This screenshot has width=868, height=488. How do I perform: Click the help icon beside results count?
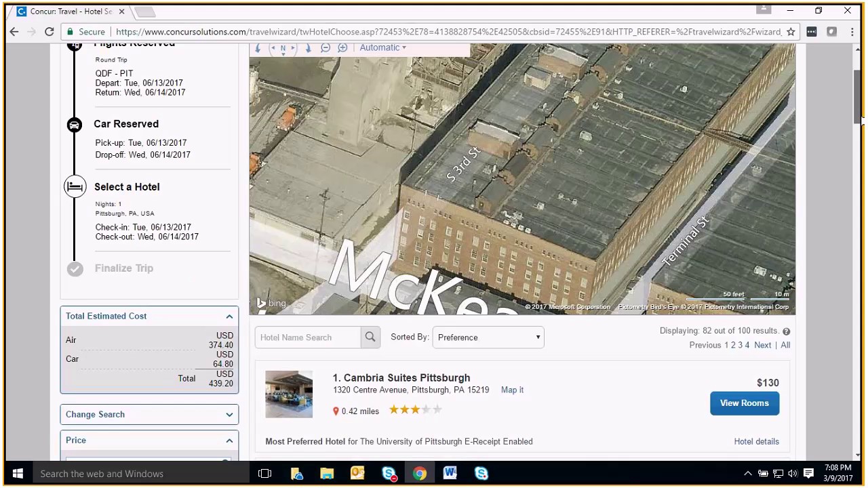786,331
